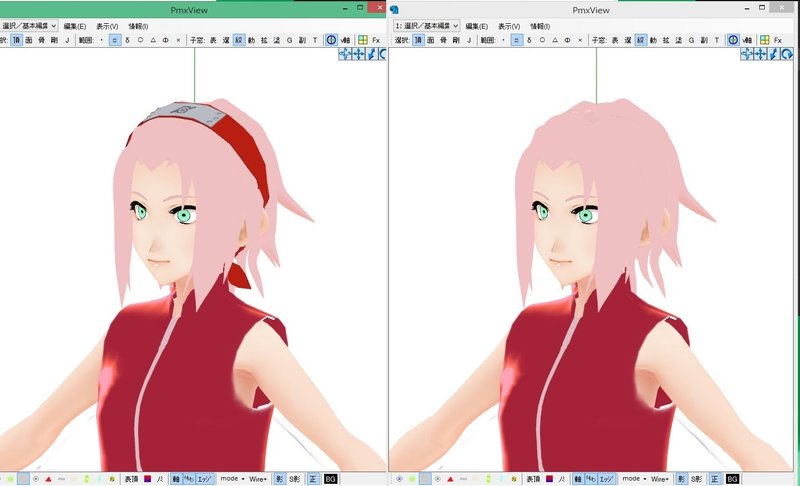Viewport: 800px width, 486px height.
Task: Select vertex (頂) mode in left window
Action: (17, 40)
